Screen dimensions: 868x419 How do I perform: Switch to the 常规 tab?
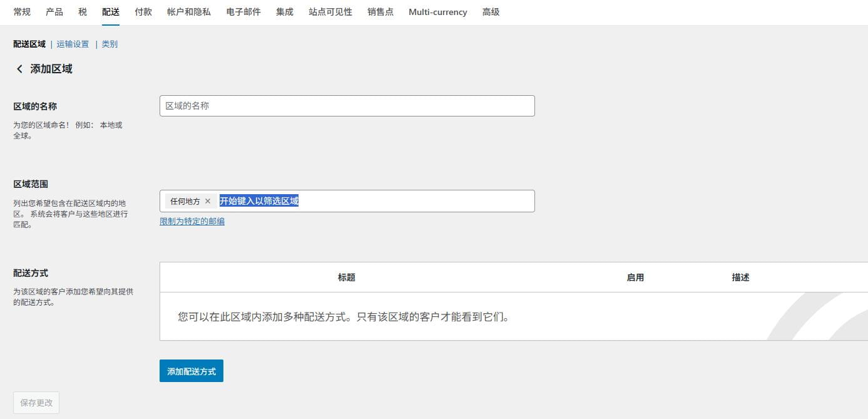click(21, 11)
